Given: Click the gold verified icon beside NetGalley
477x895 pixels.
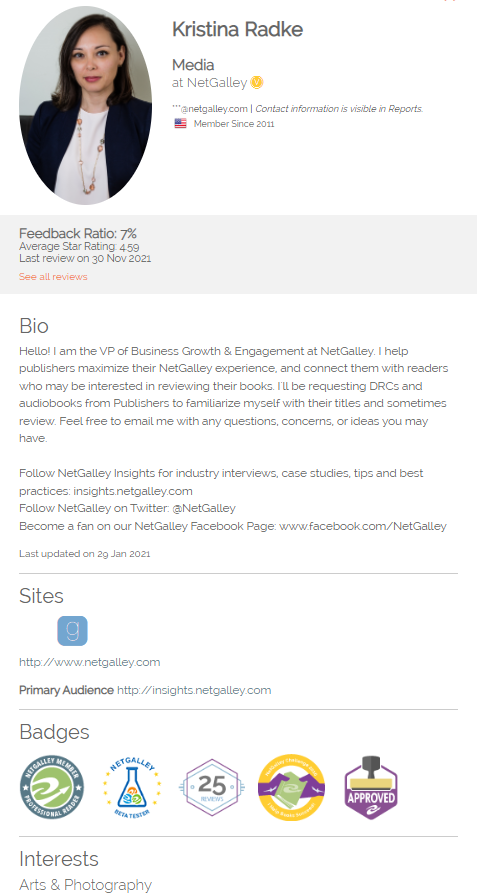Looking at the screenshot, I should [257, 83].
